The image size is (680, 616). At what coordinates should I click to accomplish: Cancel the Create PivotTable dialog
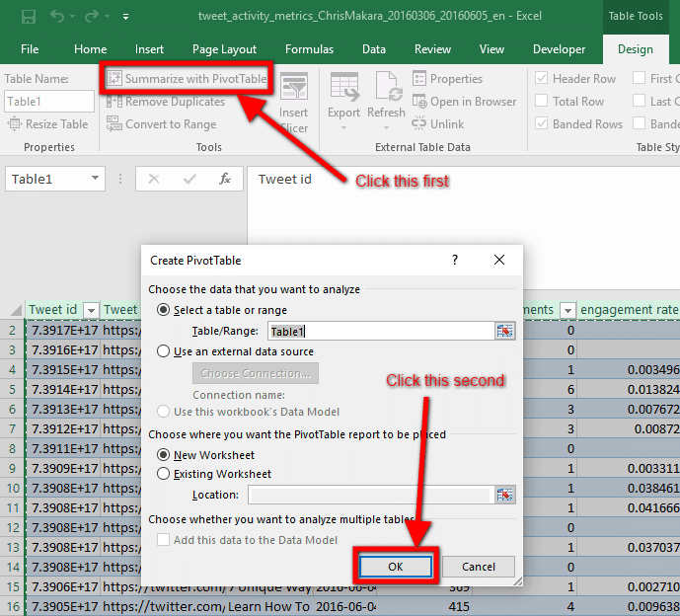[x=478, y=567]
